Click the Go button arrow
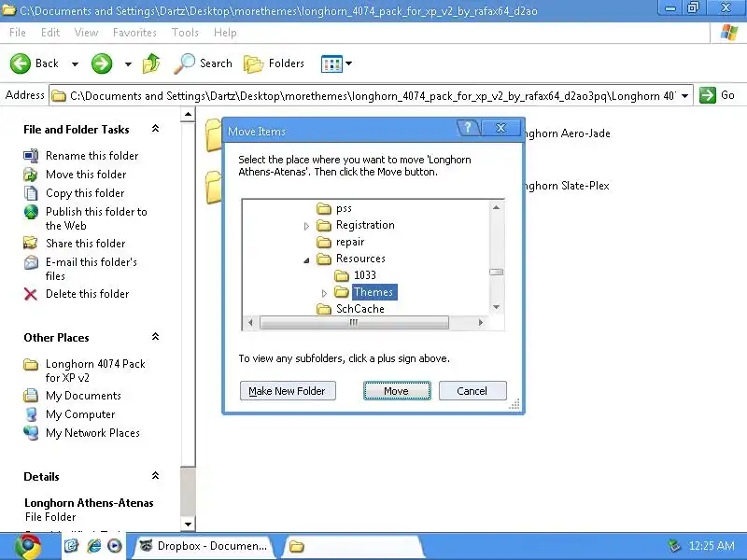This screenshot has width=747, height=560. point(708,95)
